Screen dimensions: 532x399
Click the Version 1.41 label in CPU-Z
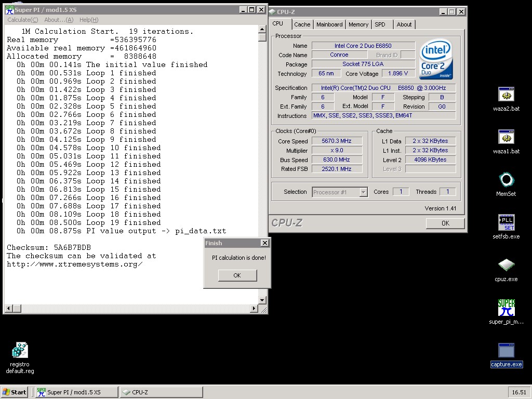441,208
